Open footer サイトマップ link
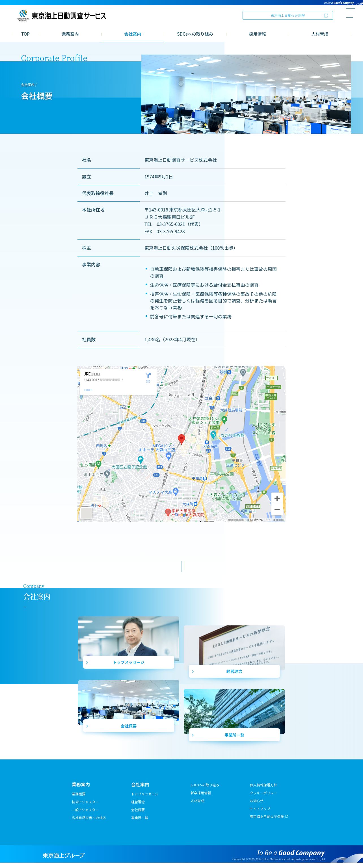Screen dimensions: 363x868 [x=260, y=809]
